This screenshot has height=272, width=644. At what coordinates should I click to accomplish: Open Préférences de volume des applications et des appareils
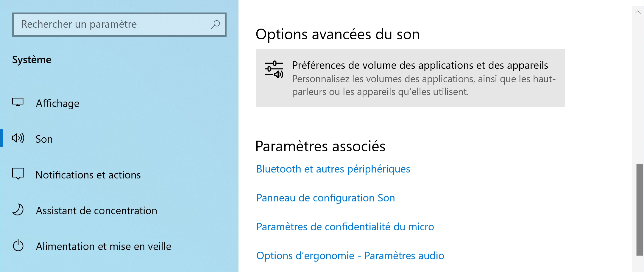pos(411,78)
